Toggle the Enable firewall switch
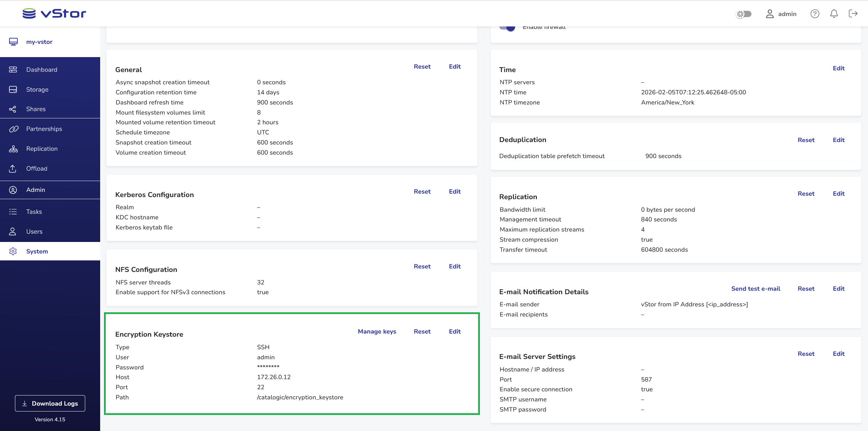The image size is (868, 431). coord(507,27)
